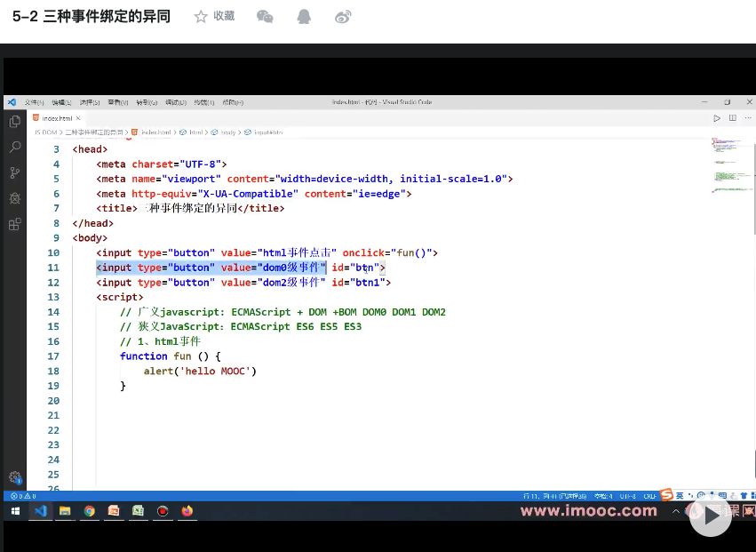Share the lesson via QQ penguin icon
Image resolution: width=756 pixels, height=552 pixels.
click(304, 17)
